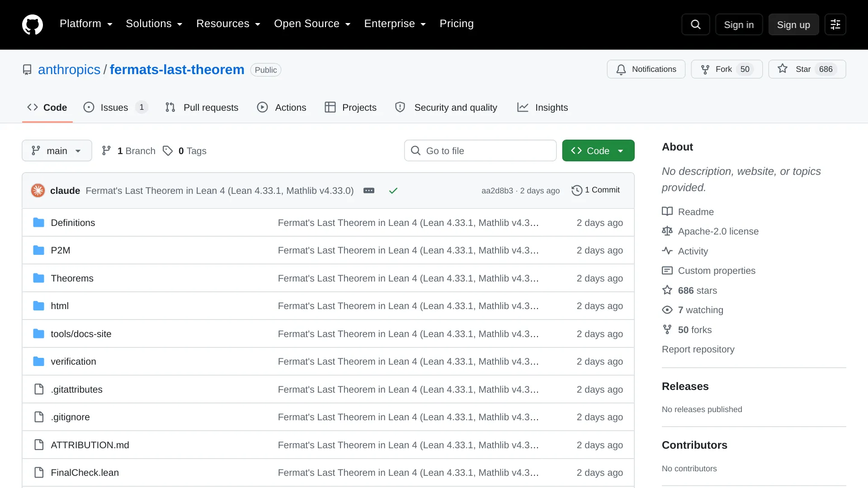Switch to the Insights tab

coord(542,108)
